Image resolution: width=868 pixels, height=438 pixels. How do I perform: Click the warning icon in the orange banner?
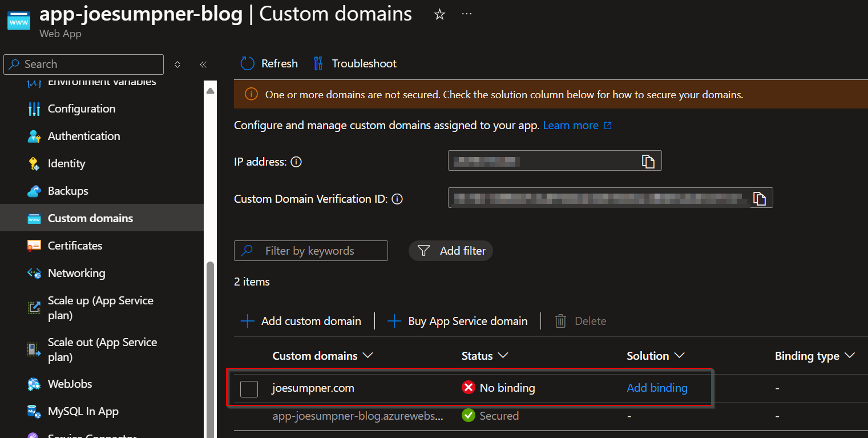pos(251,94)
